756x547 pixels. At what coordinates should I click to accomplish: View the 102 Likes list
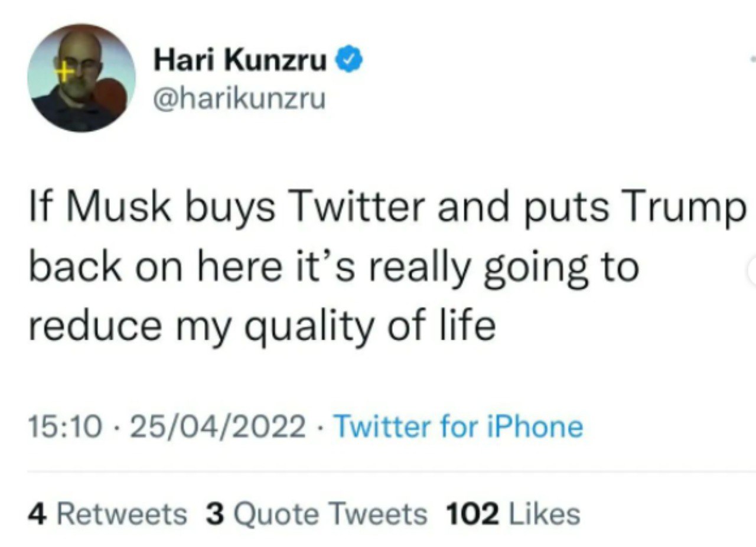pos(513,514)
